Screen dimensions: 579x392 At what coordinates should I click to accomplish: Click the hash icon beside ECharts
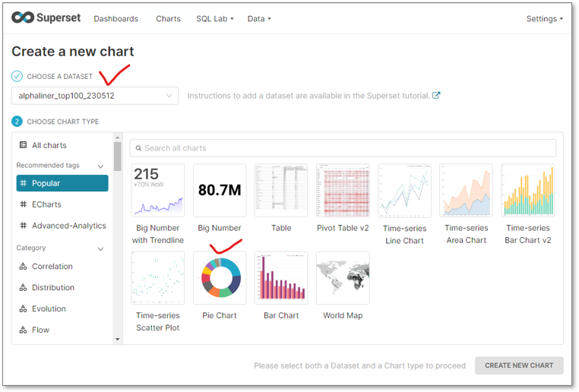(x=24, y=204)
